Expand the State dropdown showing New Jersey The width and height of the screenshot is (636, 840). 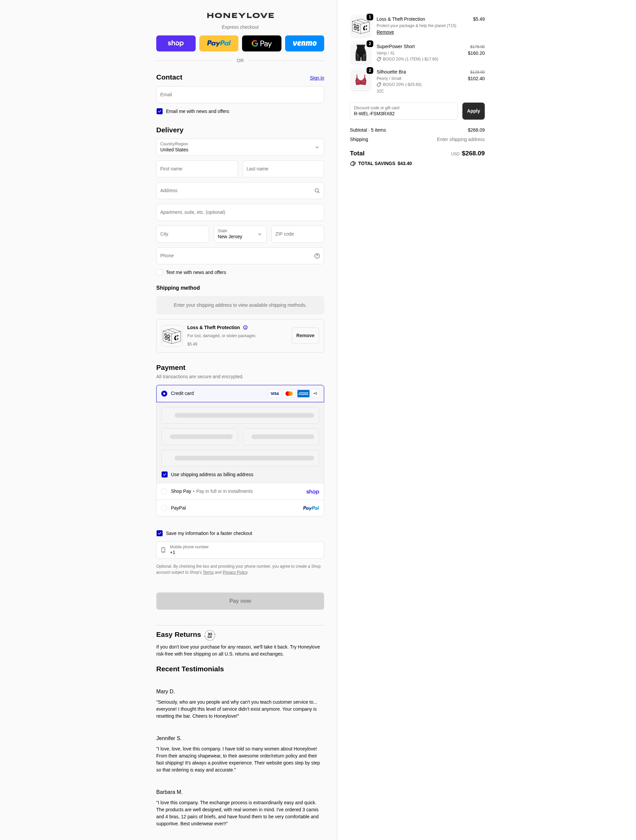tap(240, 234)
